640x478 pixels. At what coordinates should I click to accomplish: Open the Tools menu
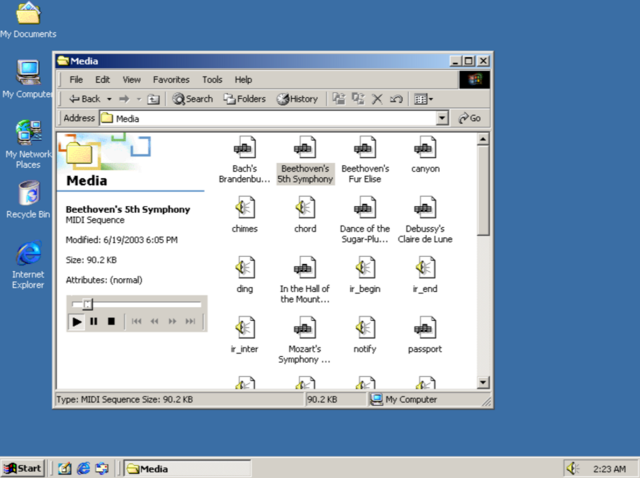pos(212,80)
